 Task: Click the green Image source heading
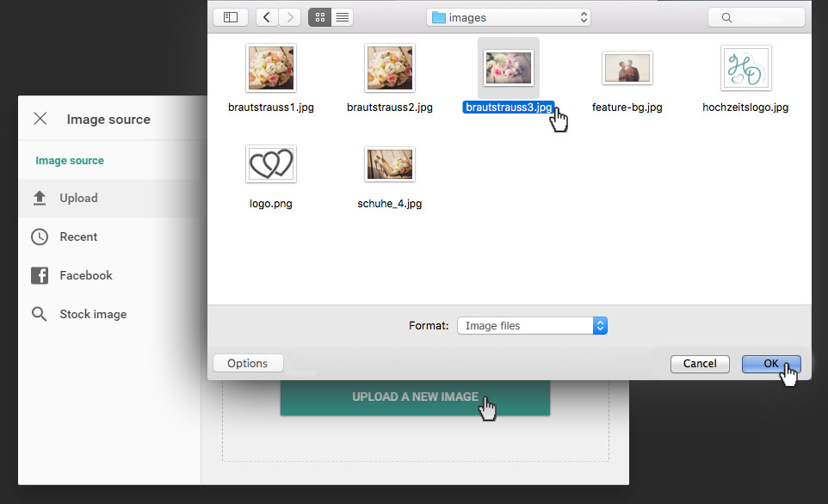[x=70, y=161]
